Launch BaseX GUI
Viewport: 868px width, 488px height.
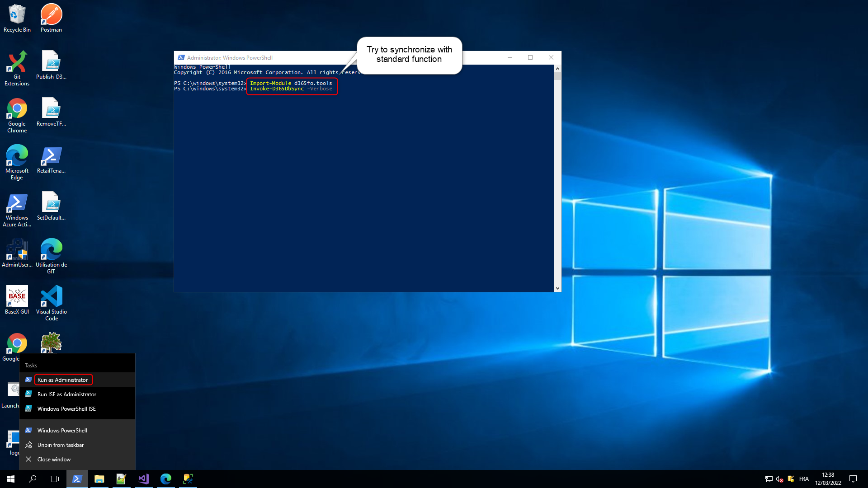point(17,298)
